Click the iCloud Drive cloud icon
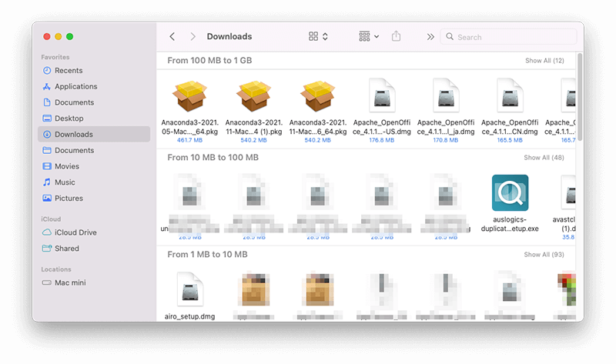616x364 pixels. (x=47, y=232)
